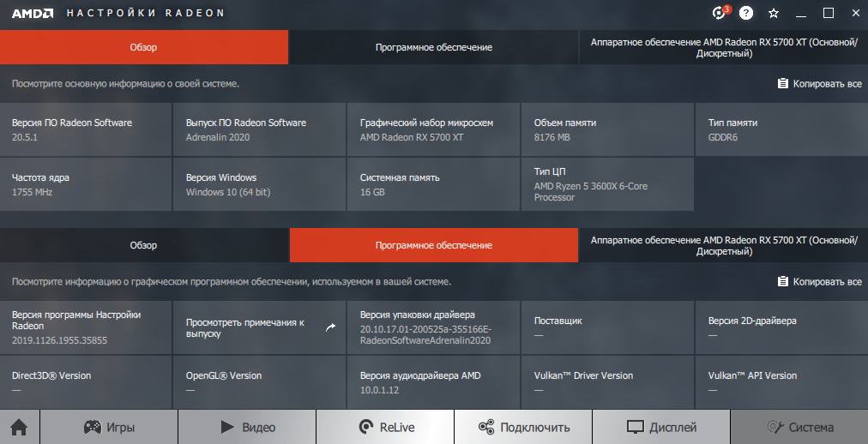The image size is (868, 444).
Task: Click the Версия 2D-драйвера tile
Action: (781, 327)
